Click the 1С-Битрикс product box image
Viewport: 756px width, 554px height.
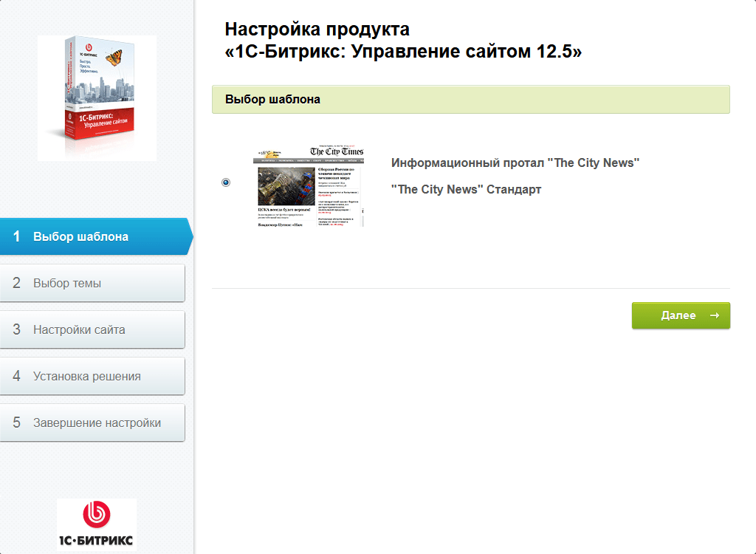point(97,98)
